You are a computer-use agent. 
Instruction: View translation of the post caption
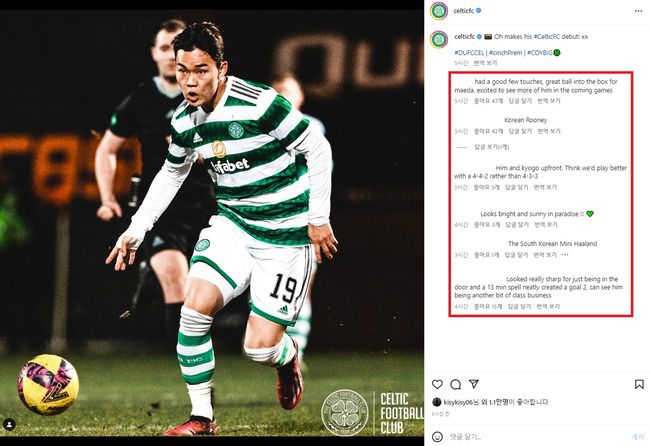[x=485, y=63]
